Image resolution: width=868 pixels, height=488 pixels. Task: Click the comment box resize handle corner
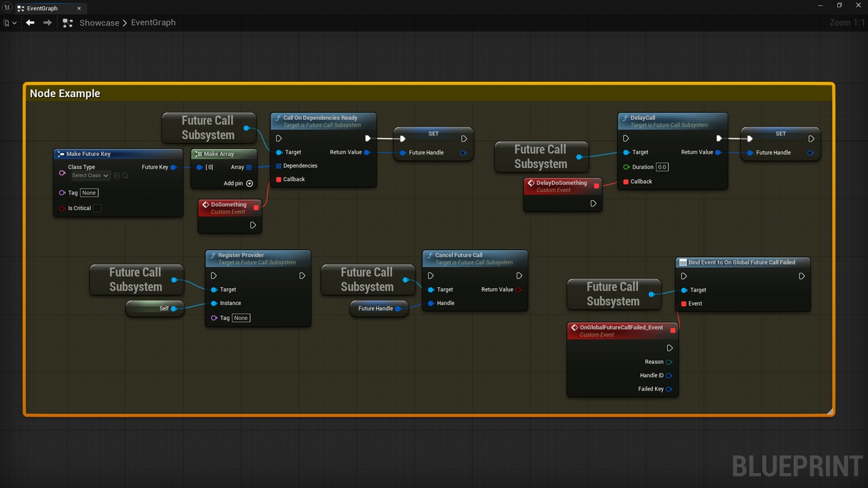829,411
